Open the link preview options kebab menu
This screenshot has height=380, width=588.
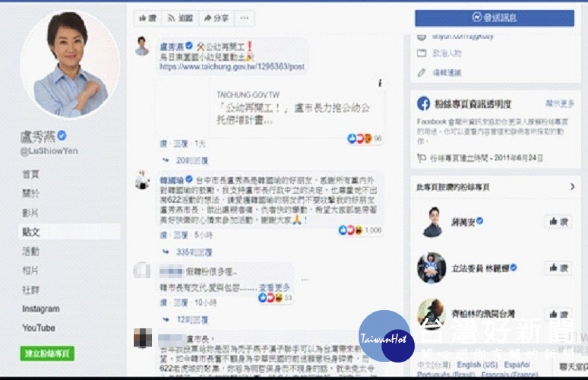tap(379, 83)
